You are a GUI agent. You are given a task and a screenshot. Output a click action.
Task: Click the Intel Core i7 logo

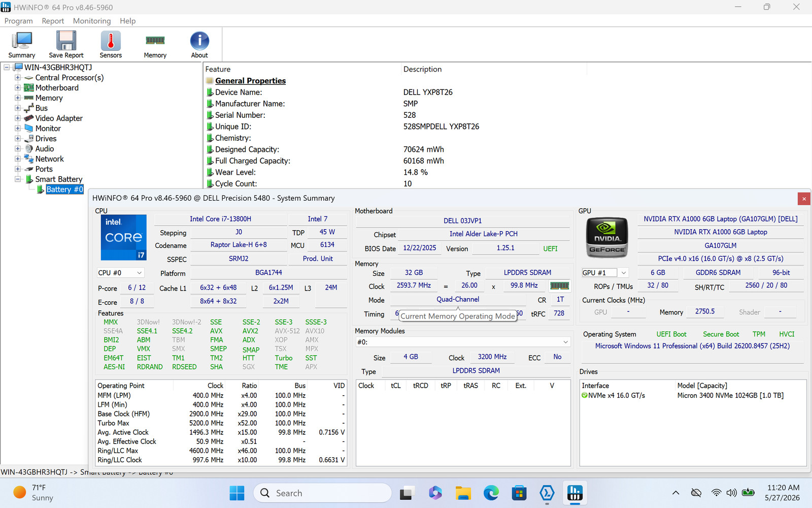[123, 237]
